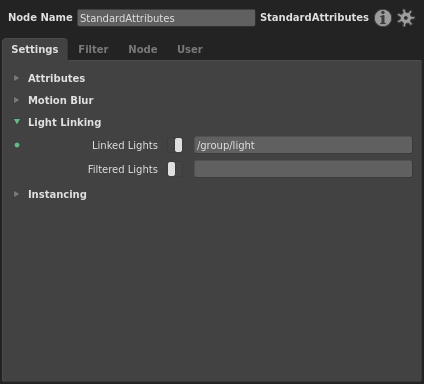Switch to the Node tab
This screenshot has width=424, height=384.
tap(143, 49)
